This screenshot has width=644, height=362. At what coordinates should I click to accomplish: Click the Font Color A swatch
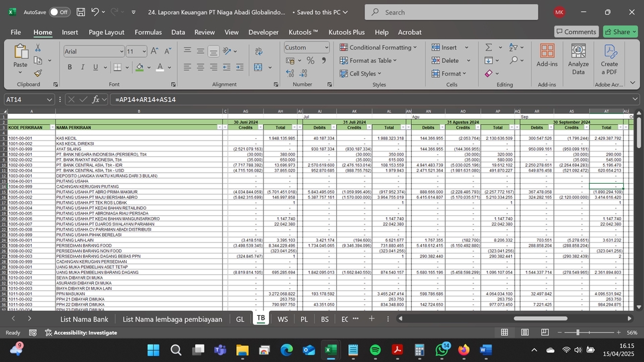click(x=160, y=67)
